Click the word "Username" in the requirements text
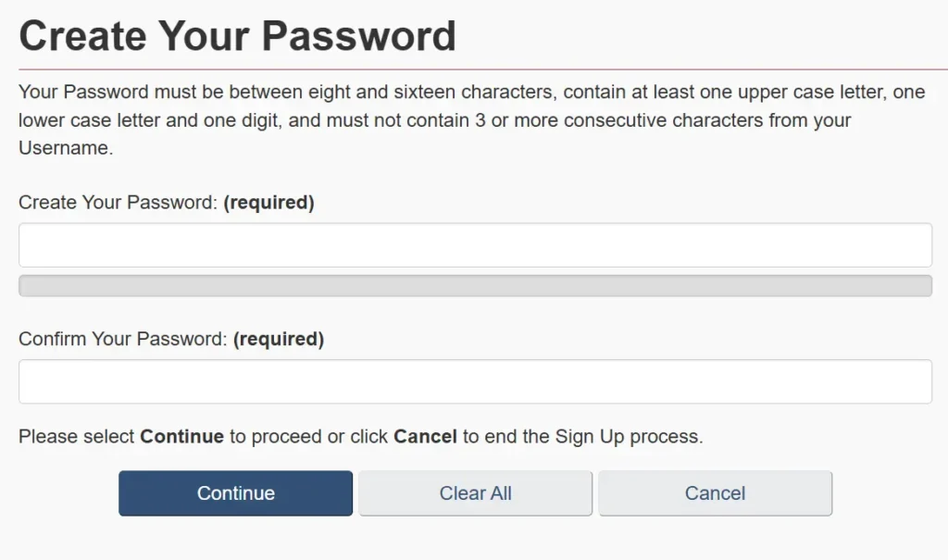The height and width of the screenshot is (560, 948). 63,149
